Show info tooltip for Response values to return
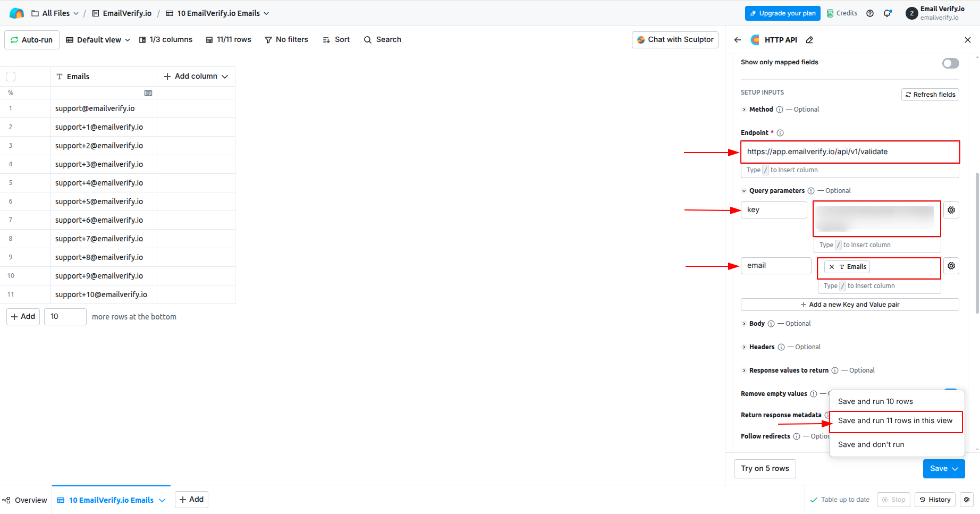 pyautogui.click(x=835, y=370)
